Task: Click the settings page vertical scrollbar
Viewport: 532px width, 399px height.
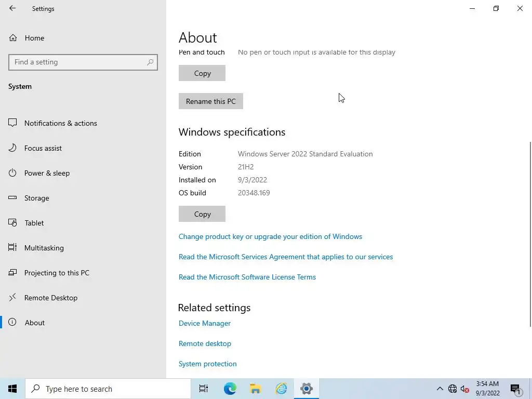Action: point(530,234)
